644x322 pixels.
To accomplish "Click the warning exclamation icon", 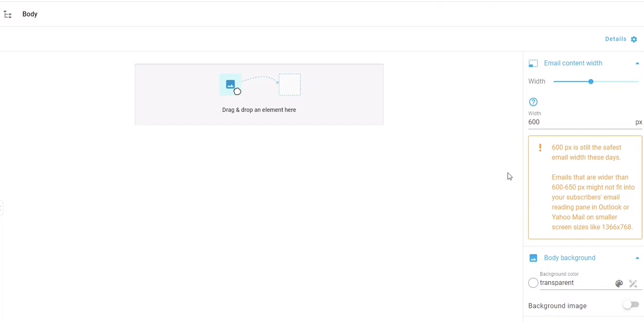I will tap(540, 147).
